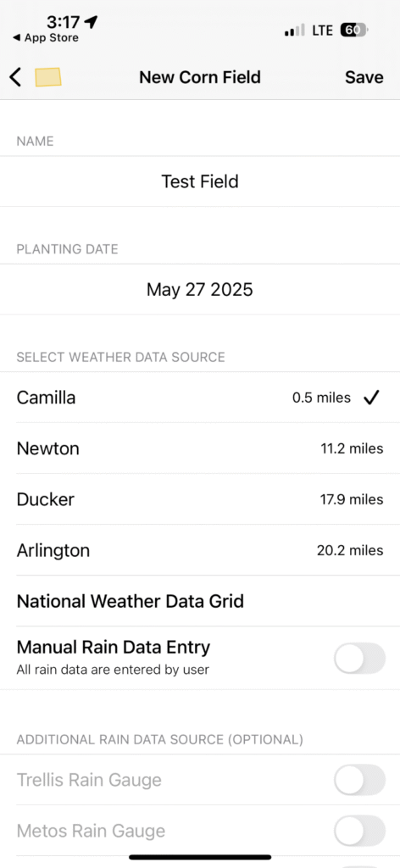Edit the Test Field name
Image resolution: width=400 pixels, height=868 pixels.
click(x=200, y=181)
